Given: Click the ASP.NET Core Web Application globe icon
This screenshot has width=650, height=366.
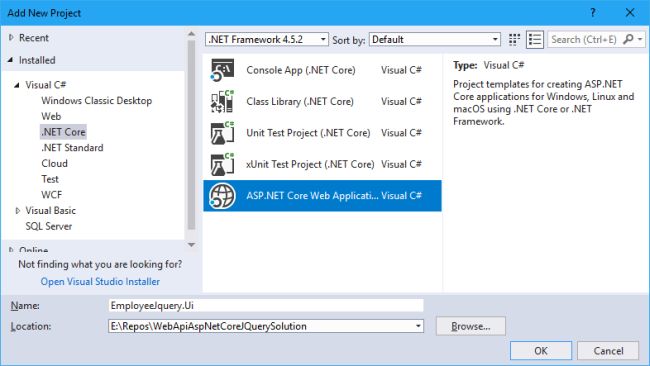Looking at the screenshot, I should [x=222, y=196].
